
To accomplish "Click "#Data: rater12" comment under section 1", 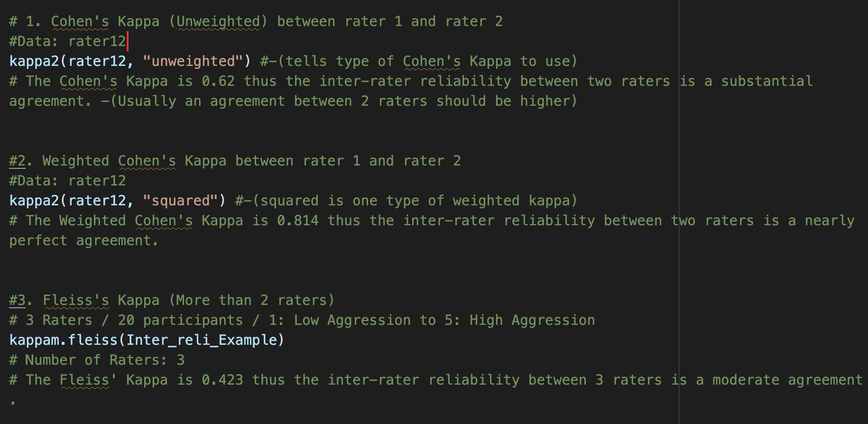I will (x=67, y=41).
